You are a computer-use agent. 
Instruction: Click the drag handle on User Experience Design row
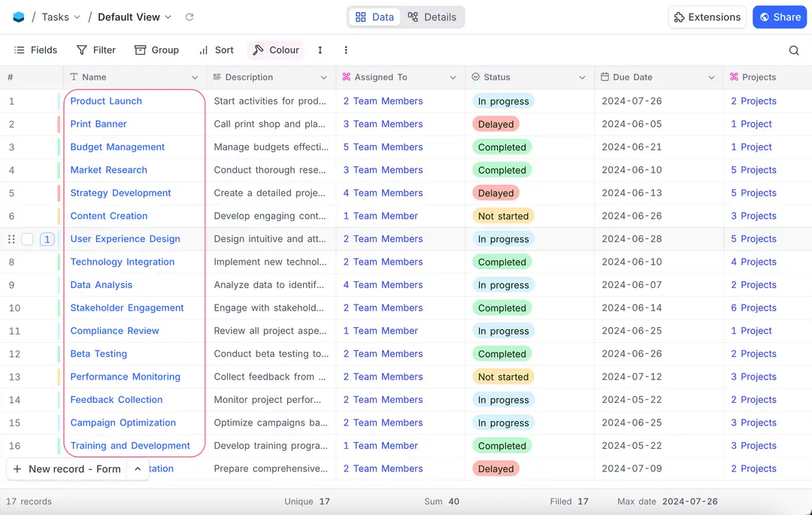click(11, 239)
